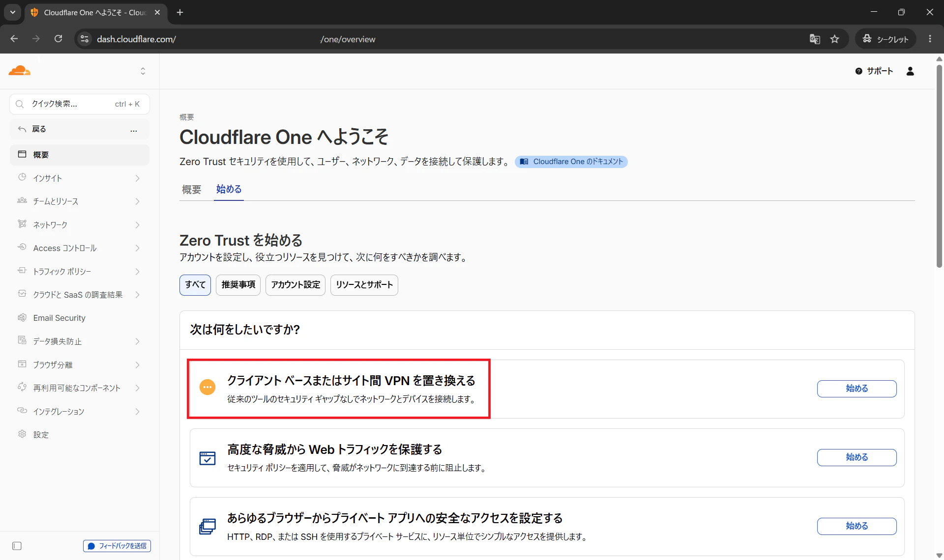Click the ネットワーク sidebar icon
The width and height of the screenshot is (944, 560).
tap(22, 224)
